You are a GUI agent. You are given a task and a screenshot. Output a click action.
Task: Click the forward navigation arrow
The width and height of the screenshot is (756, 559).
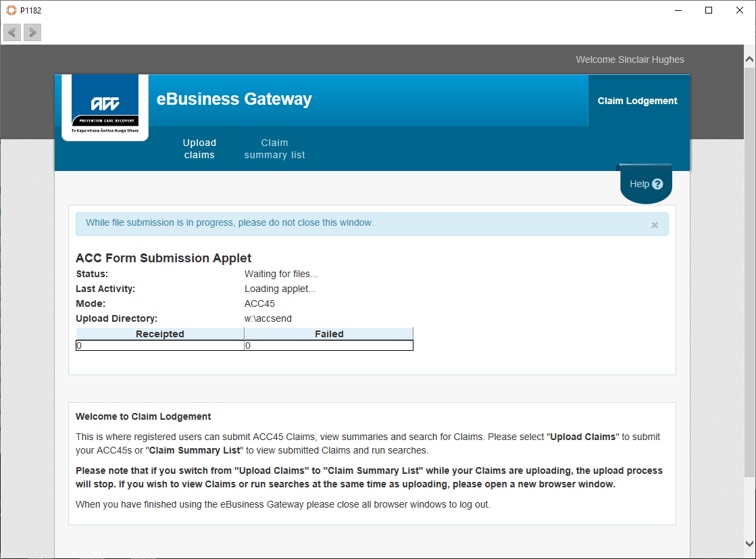click(32, 32)
